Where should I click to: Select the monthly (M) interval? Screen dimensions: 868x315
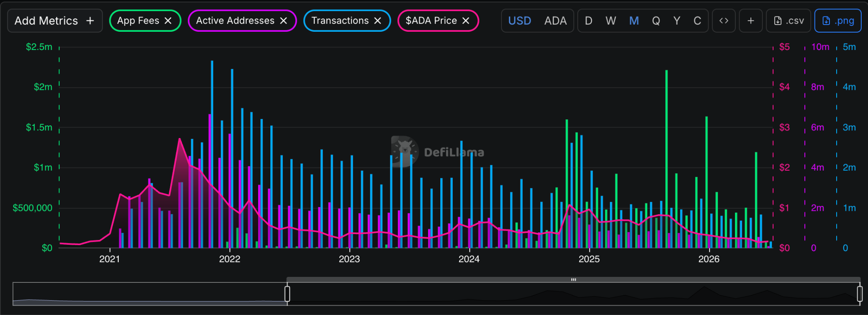(634, 21)
